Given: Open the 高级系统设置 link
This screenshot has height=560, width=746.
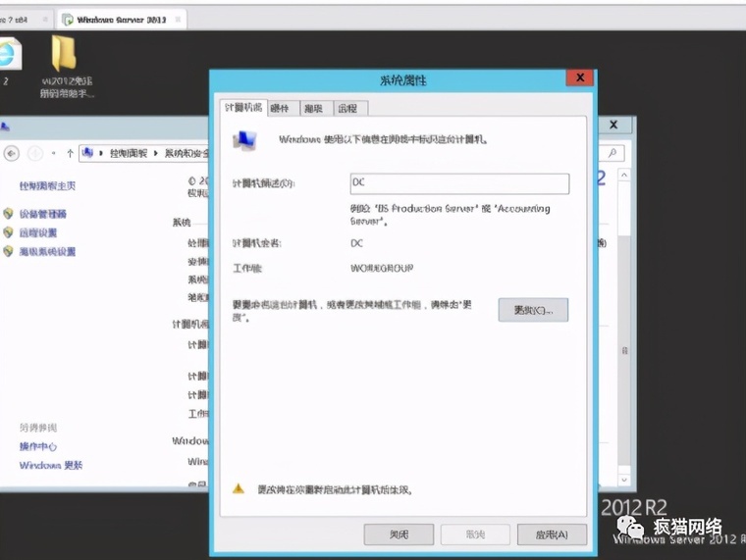Looking at the screenshot, I should [47, 251].
